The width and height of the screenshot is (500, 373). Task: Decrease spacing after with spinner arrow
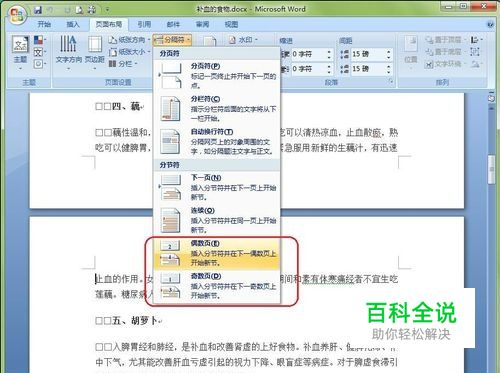click(x=389, y=72)
